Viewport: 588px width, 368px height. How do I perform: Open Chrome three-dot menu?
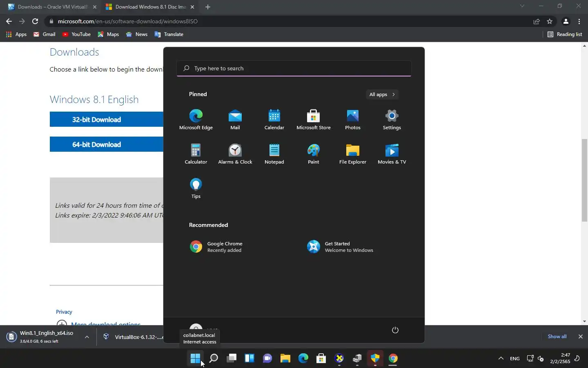[x=579, y=21]
